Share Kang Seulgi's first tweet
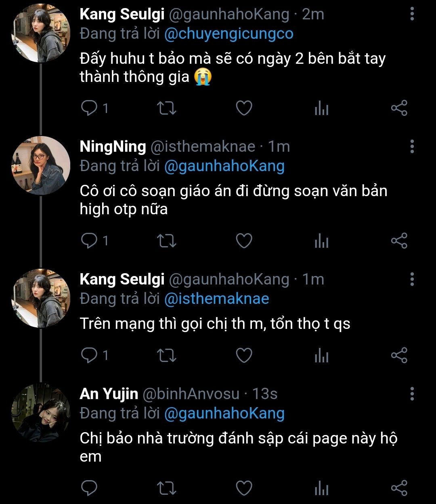The width and height of the screenshot is (436, 504). pos(399,108)
